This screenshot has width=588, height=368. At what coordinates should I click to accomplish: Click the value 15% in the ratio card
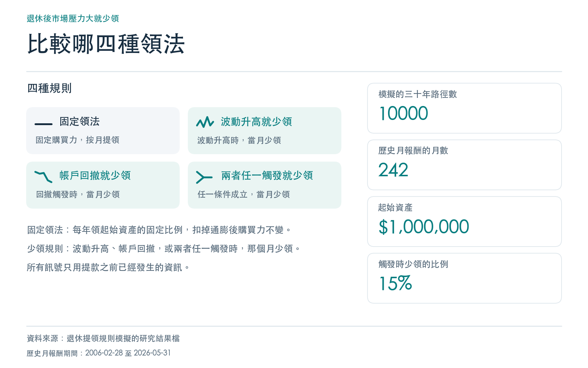pos(395,283)
